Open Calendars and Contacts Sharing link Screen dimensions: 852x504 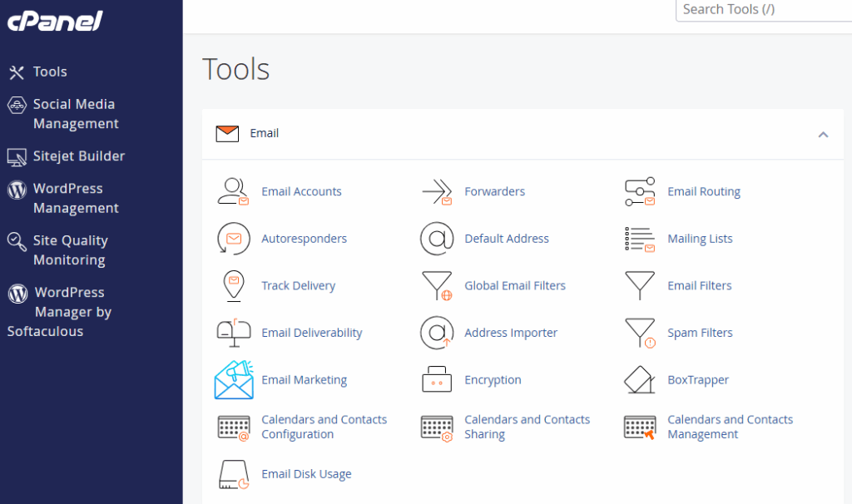[527, 427]
